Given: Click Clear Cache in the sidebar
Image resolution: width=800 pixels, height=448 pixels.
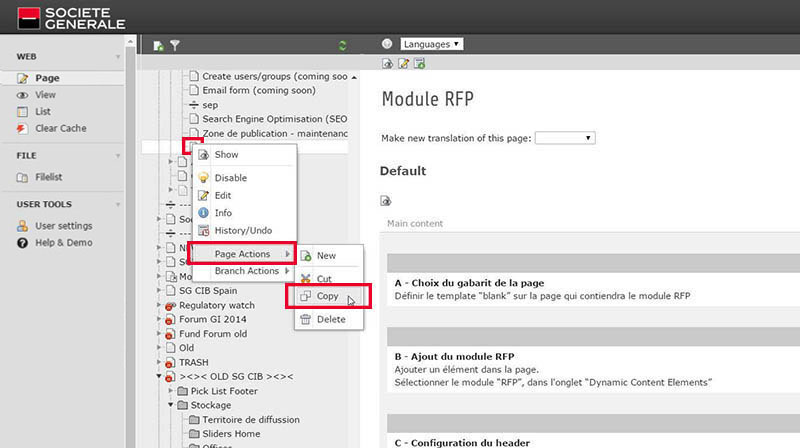Looking at the screenshot, I should pos(62,128).
